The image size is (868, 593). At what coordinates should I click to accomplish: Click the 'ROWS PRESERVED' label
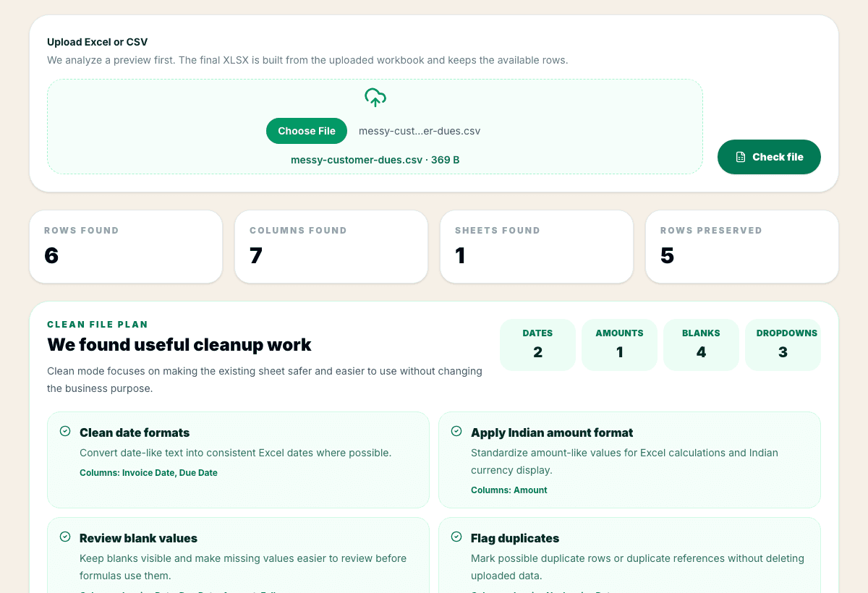click(x=711, y=231)
